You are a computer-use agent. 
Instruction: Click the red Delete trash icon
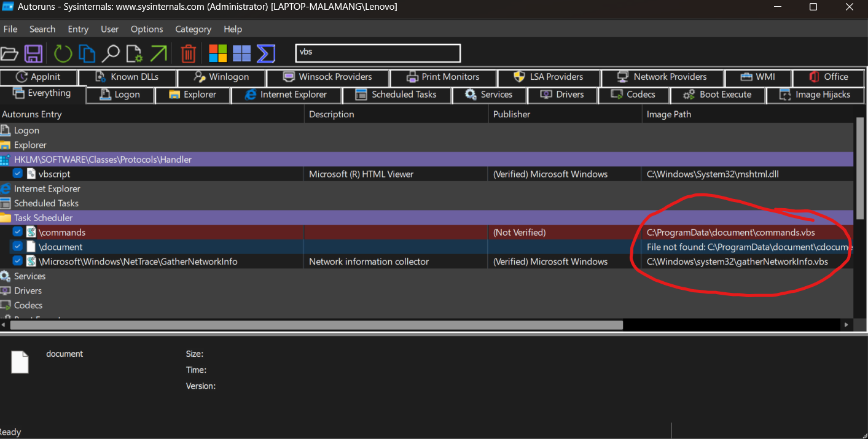coord(189,53)
